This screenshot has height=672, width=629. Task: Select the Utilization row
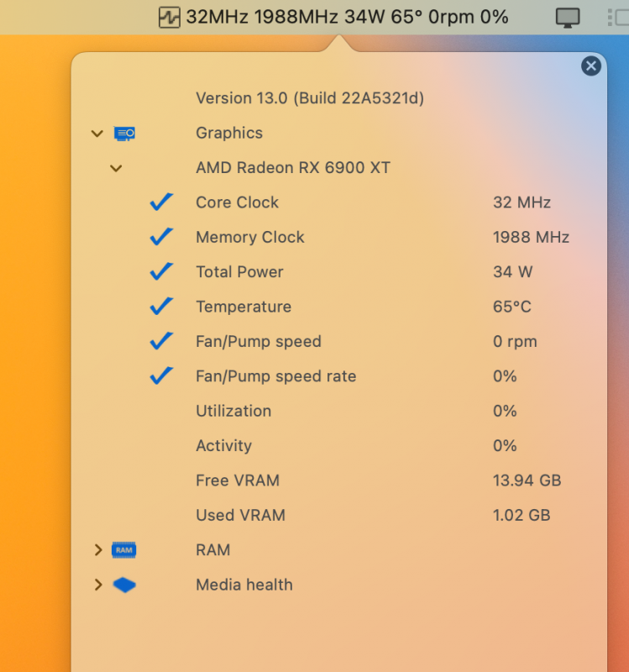233,411
